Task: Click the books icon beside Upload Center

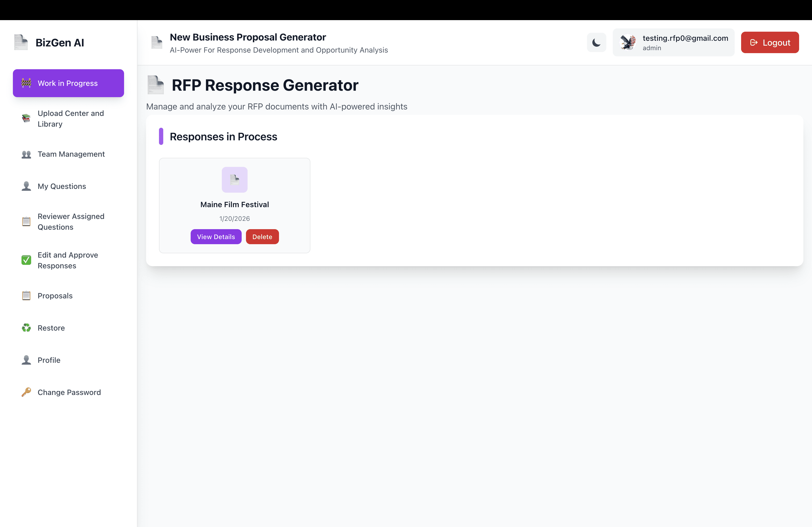Action: click(x=26, y=118)
